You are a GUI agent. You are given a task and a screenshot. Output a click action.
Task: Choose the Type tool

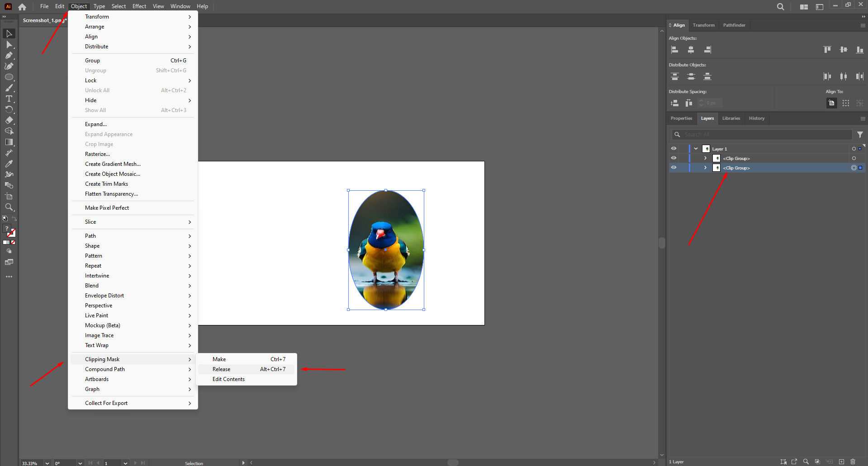[x=9, y=99]
